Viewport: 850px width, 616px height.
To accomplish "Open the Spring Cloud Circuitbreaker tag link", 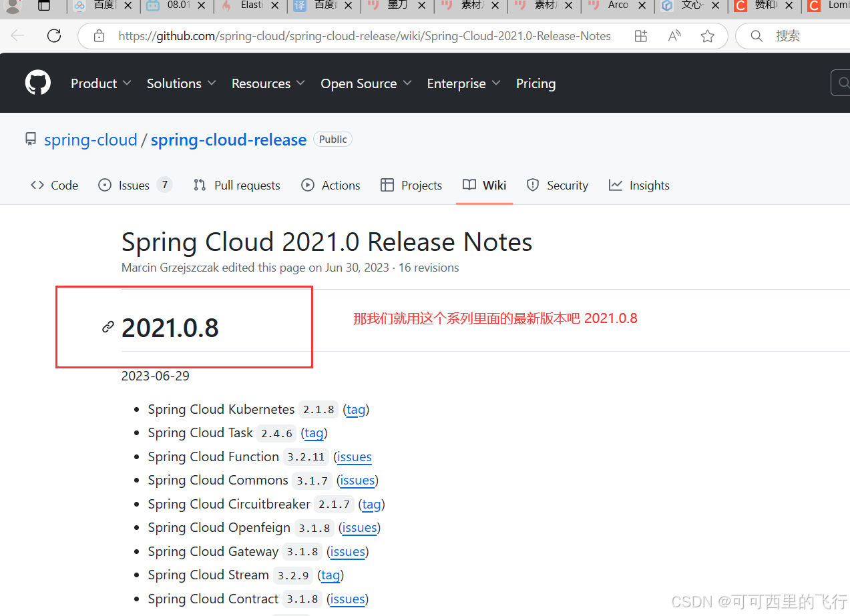I will point(372,505).
